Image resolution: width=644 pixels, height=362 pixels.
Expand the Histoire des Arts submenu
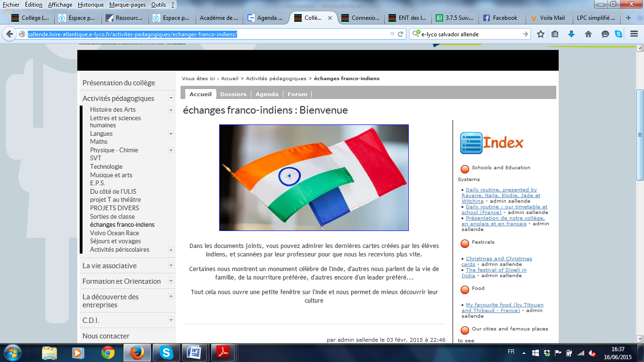click(171, 110)
